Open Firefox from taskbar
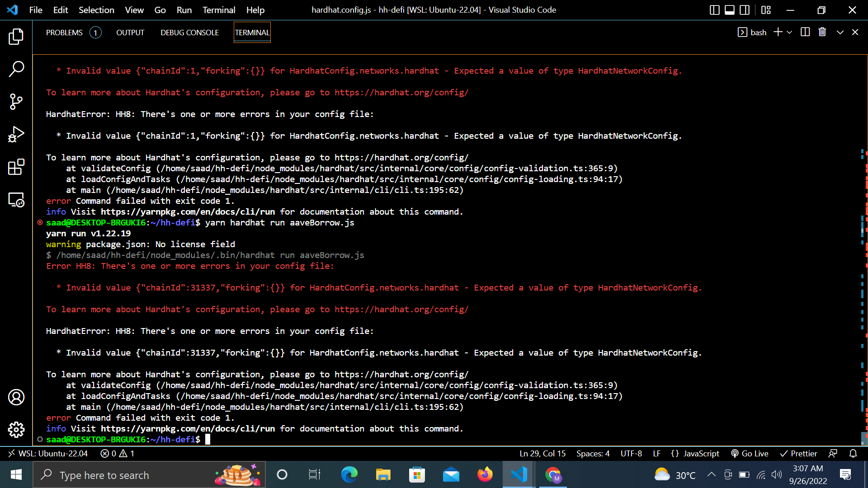Screen dimensions: 868x488 coord(485,474)
